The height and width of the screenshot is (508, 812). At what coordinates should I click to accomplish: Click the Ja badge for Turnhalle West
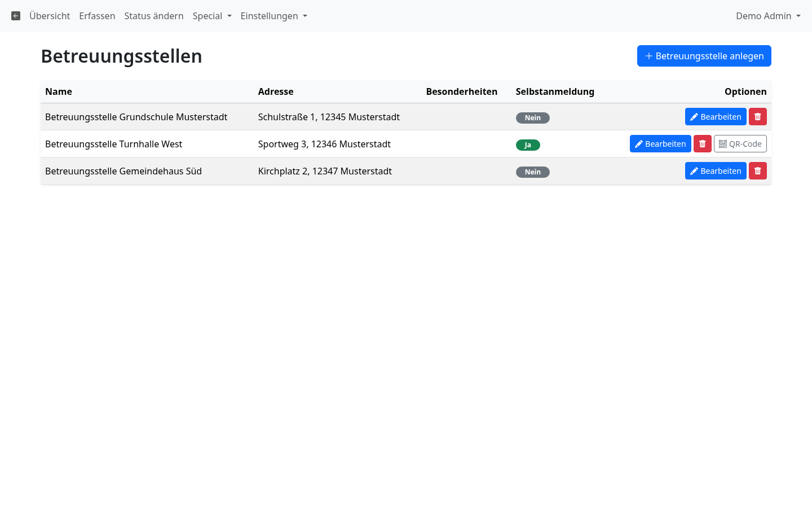[528, 145]
